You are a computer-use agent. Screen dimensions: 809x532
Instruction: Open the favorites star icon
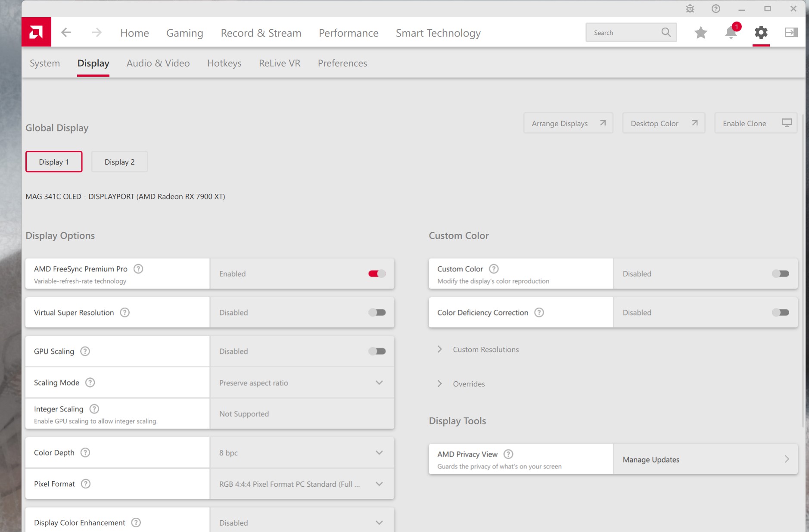click(x=701, y=32)
